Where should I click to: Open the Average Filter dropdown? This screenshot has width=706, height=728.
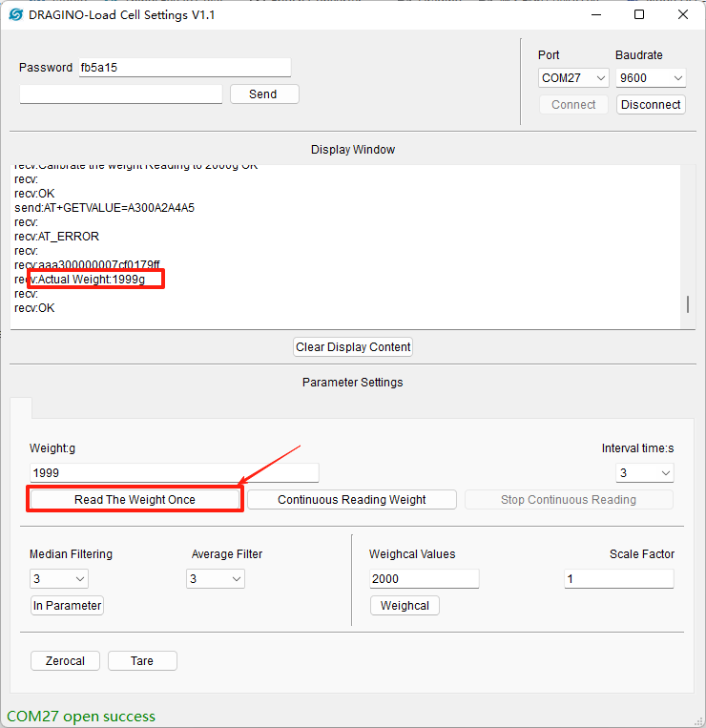(216, 579)
